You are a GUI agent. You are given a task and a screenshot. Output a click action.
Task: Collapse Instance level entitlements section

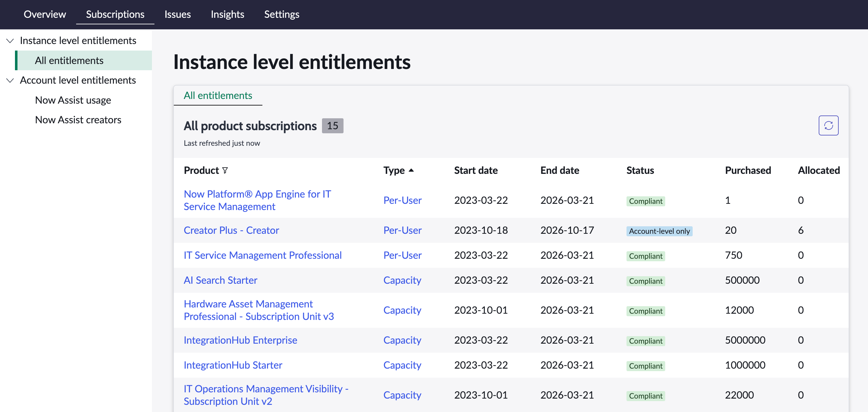10,41
